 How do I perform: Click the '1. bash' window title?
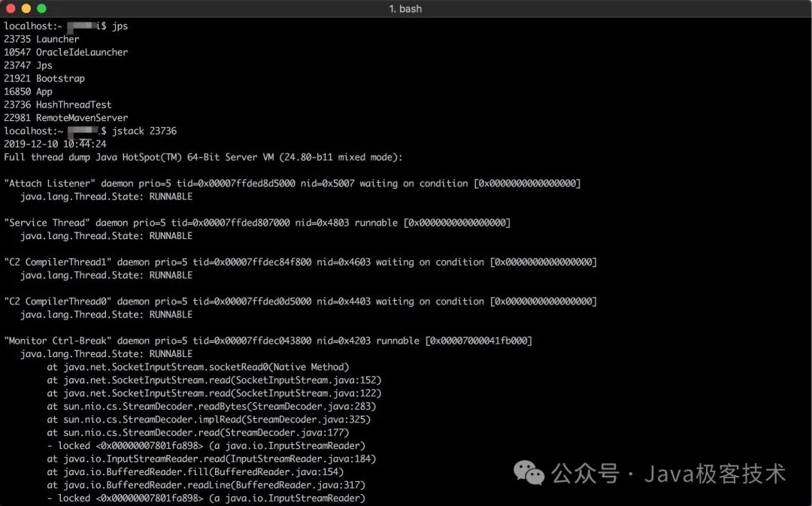[405, 9]
